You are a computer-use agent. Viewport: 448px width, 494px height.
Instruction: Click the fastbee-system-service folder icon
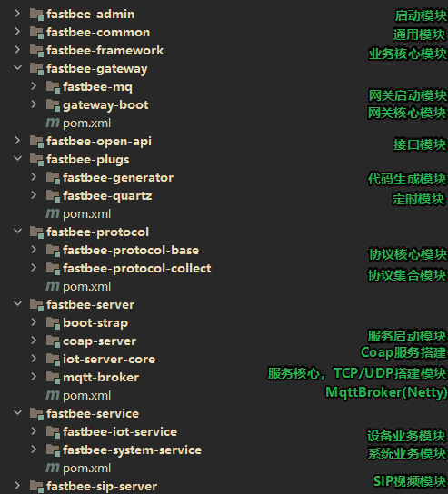pos(53,450)
